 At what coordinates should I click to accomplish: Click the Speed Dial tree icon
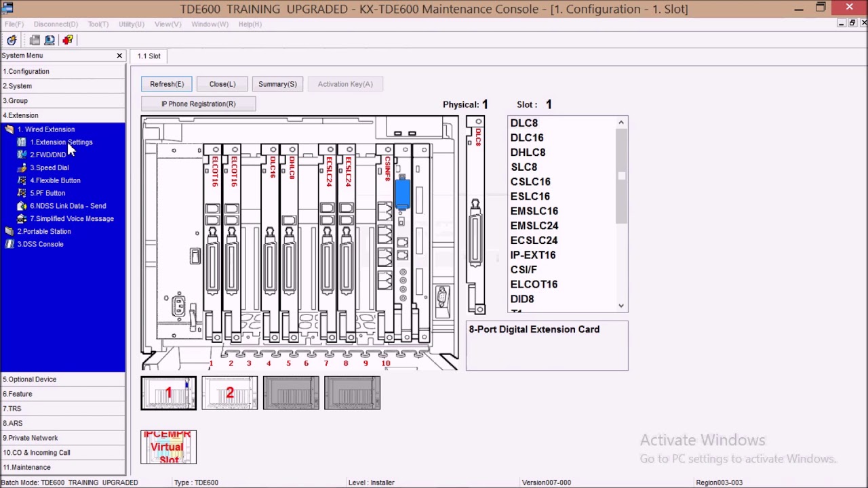pyautogui.click(x=22, y=167)
